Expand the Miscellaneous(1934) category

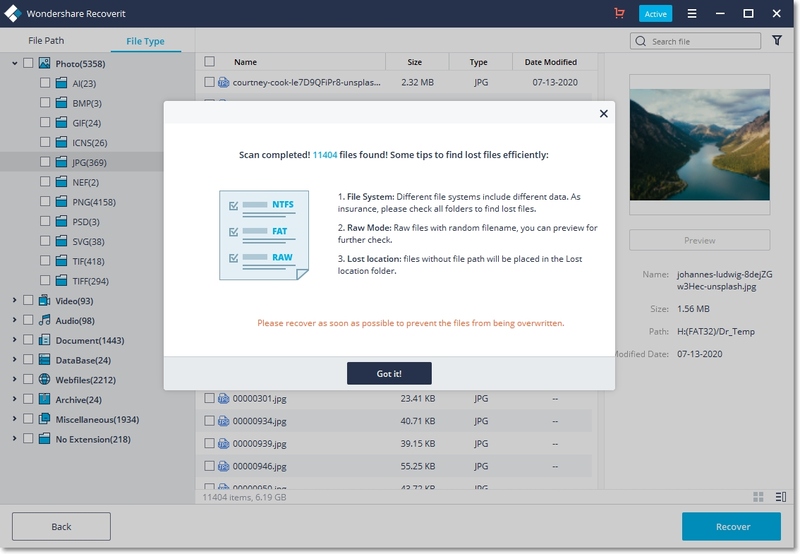coord(14,419)
